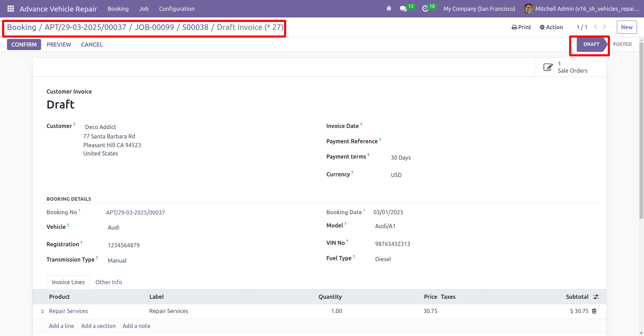Open breadcrumb S00038
The width and height of the screenshot is (644, 336).
click(x=195, y=27)
